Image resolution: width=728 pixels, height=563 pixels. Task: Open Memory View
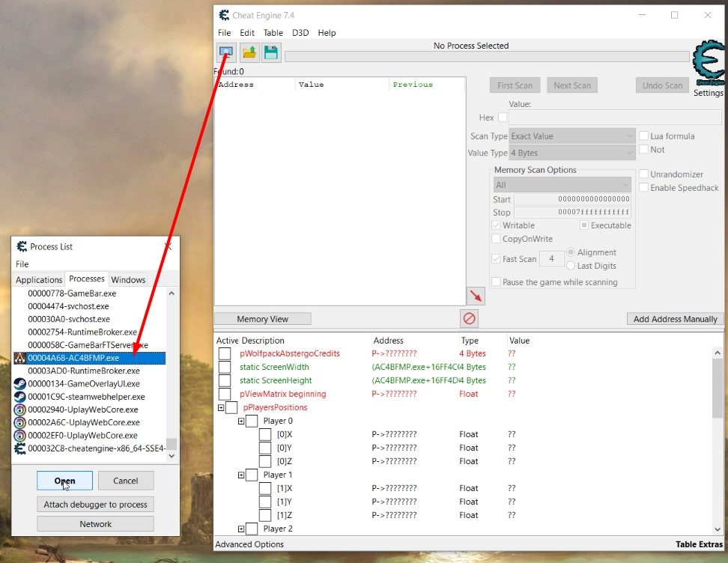click(262, 319)
